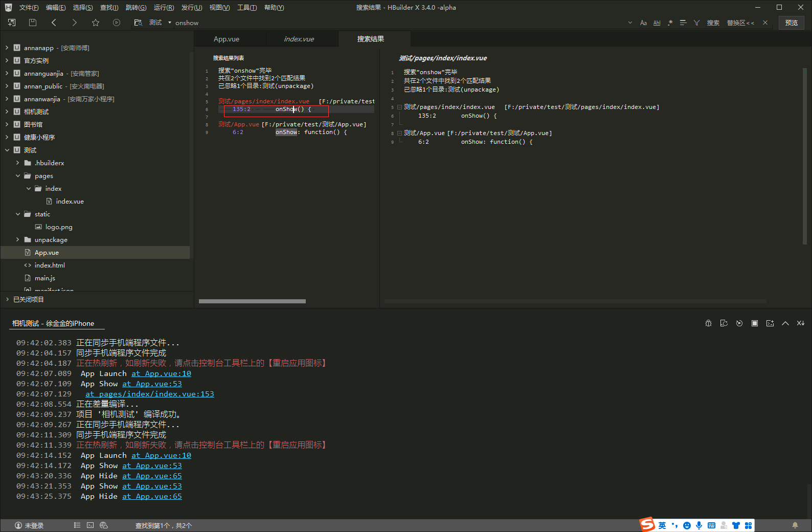Open the 文件(F) menu
This screenshot has width=812, height=532.
[x=29, y=8]
